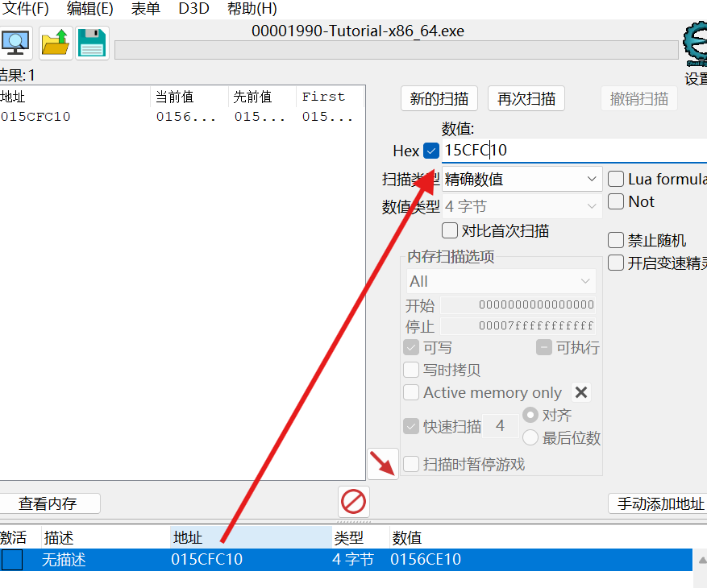The height and width of the screenshot is (588, 707).
Task: Click the 0156CE10 value cell
Action: point(426,560)
